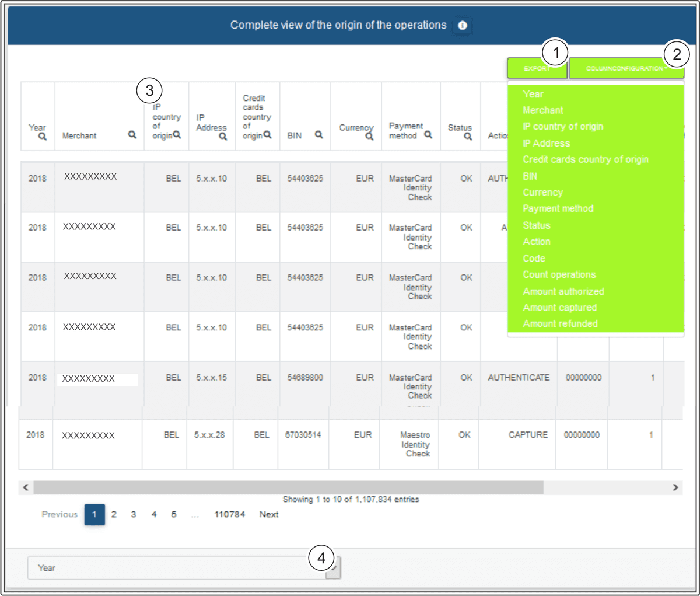
Task: Click the Merchant column search icon
Action: tap(132, 135)
